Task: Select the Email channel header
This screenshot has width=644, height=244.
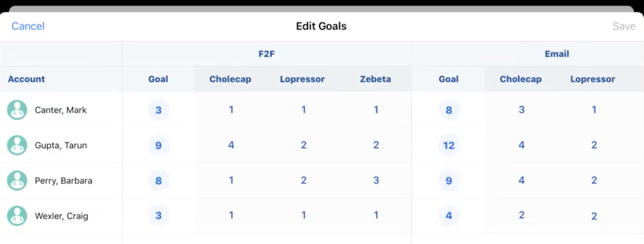Action: coord(557,54)
